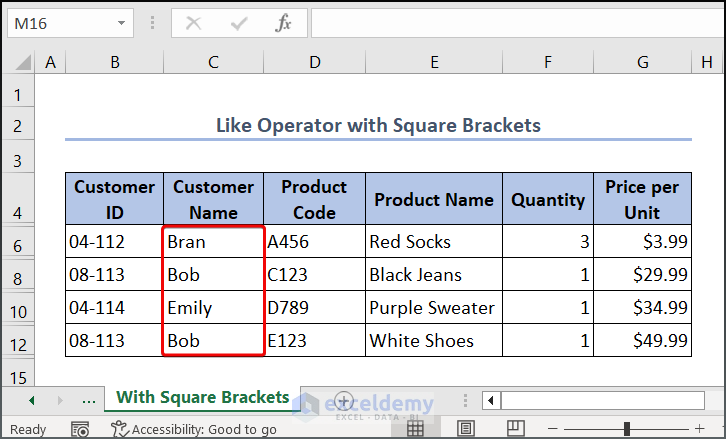
Task: Add a new sheet with plus button
Action: [x=344, y=400]
